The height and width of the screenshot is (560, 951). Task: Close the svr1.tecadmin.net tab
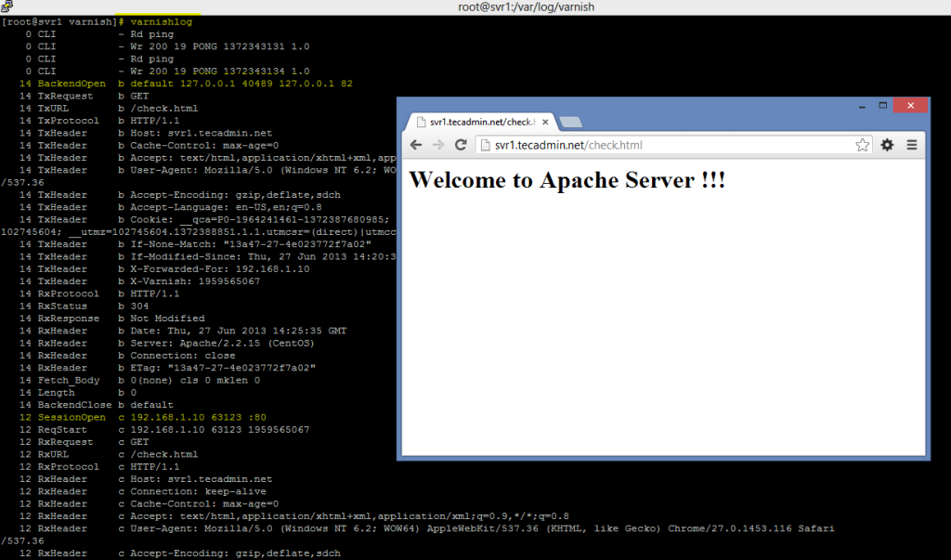point(545,122)
